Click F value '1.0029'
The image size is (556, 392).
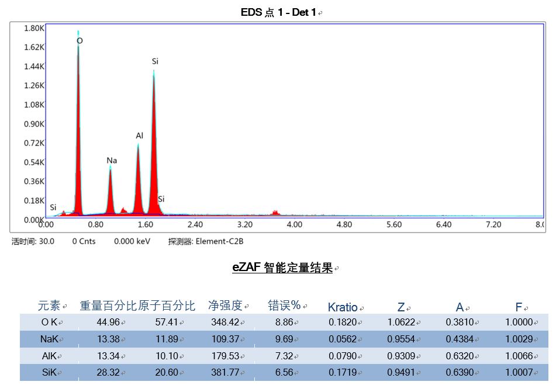[519, 339]
